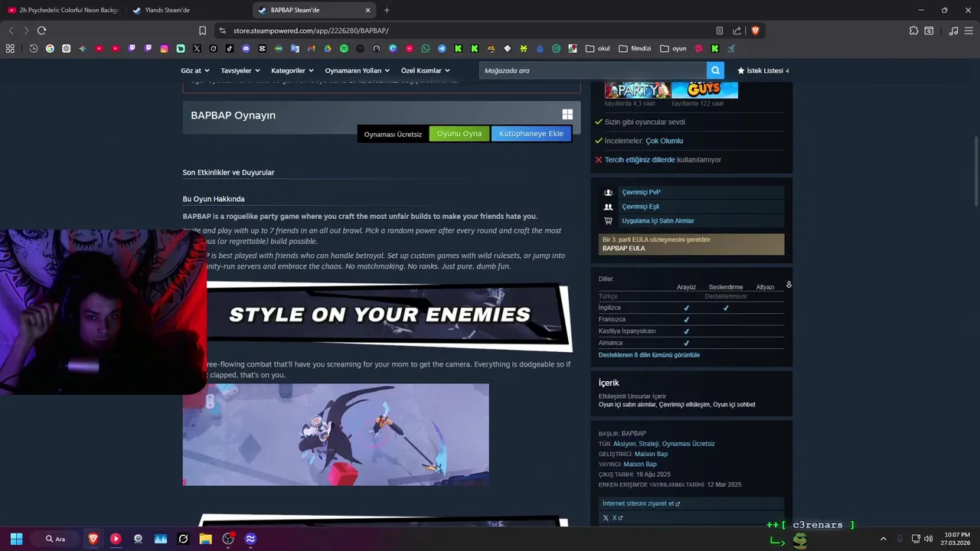Expand the Oynamanın Yolları dropdown
This screenshot has width=980, height=551.
point(358,70)
